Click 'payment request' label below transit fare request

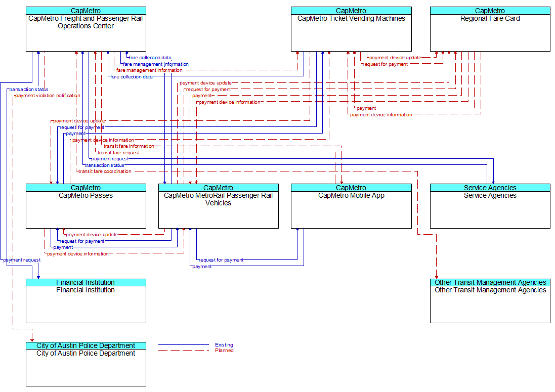pos(110,159)
